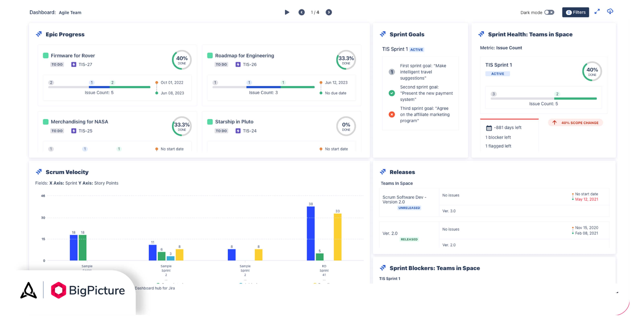The image size is (644, 320).
Task: Start the dashboard slideshow play button
Action: (287, 12)
